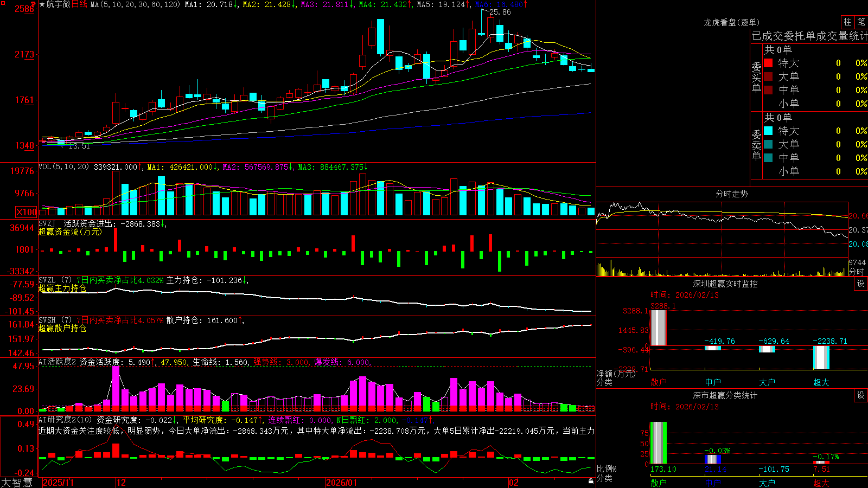Click the 日线 period label

(79, 4)
